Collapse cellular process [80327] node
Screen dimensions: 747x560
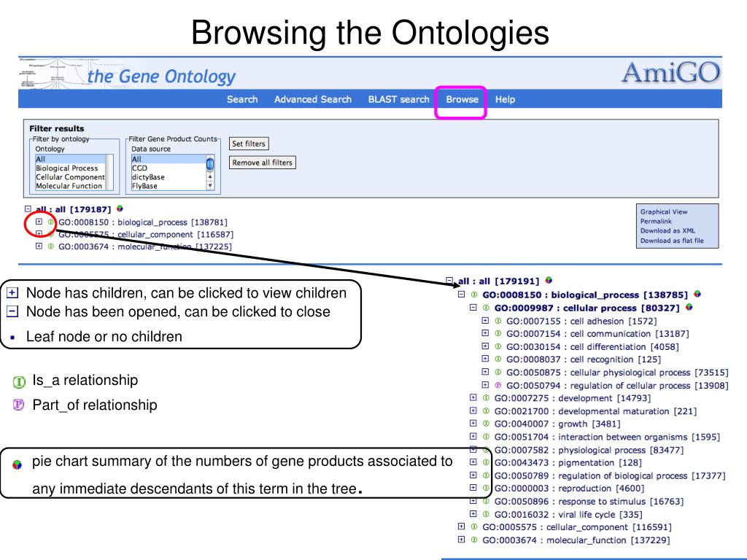[473, 308]
